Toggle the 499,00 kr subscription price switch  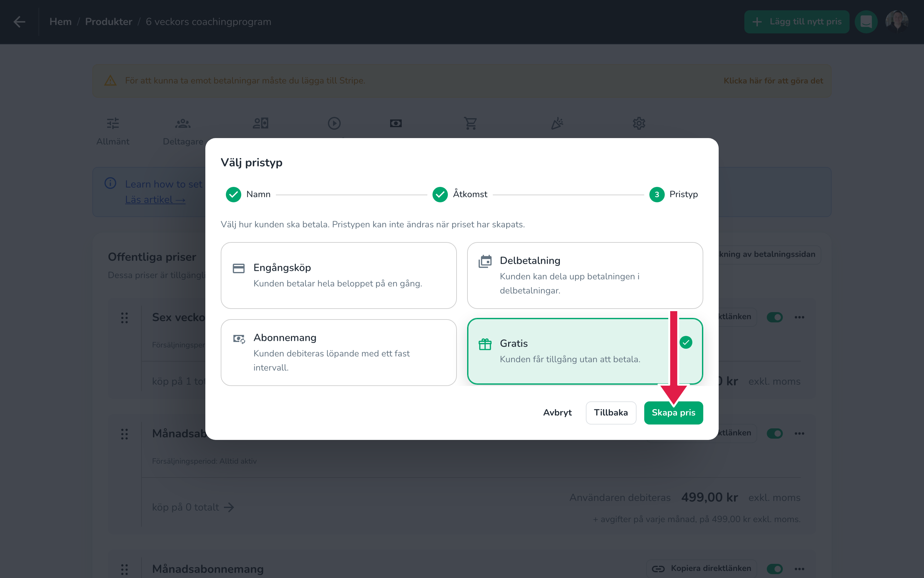coord(774,433)
